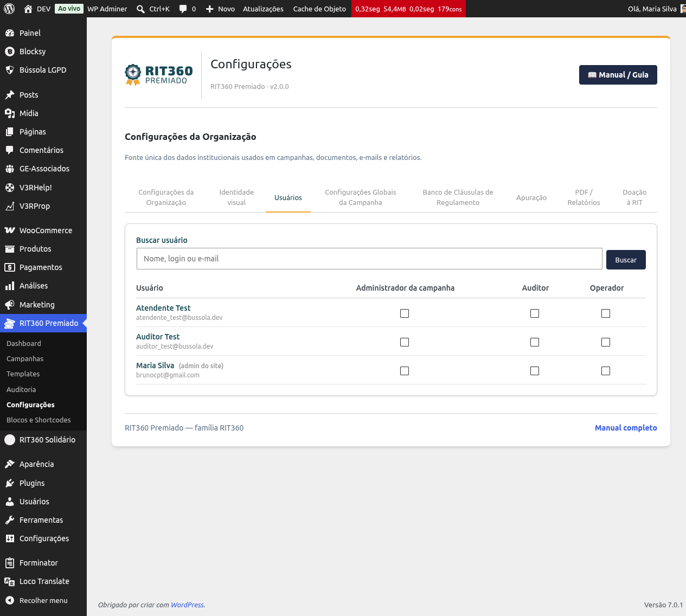Viewport: 686px width, 616px height.
Task: Open the Manual / Guia button
Action: 618,75
